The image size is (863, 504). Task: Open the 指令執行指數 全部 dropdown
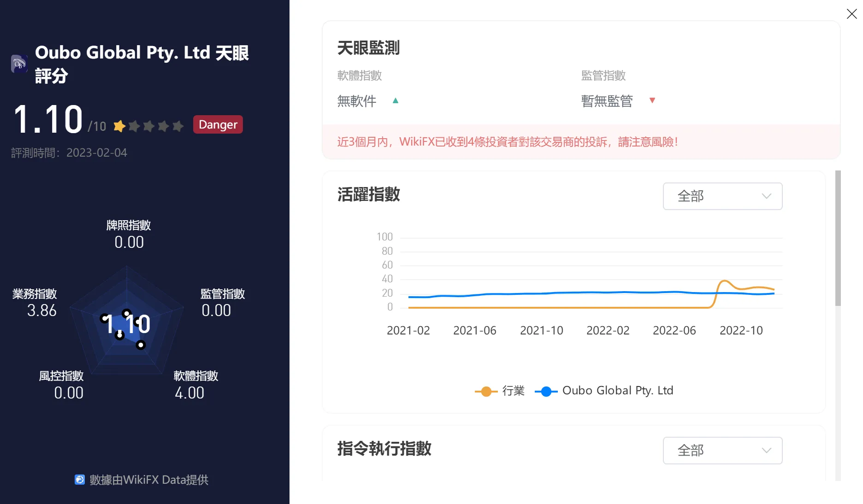[722, 451]
